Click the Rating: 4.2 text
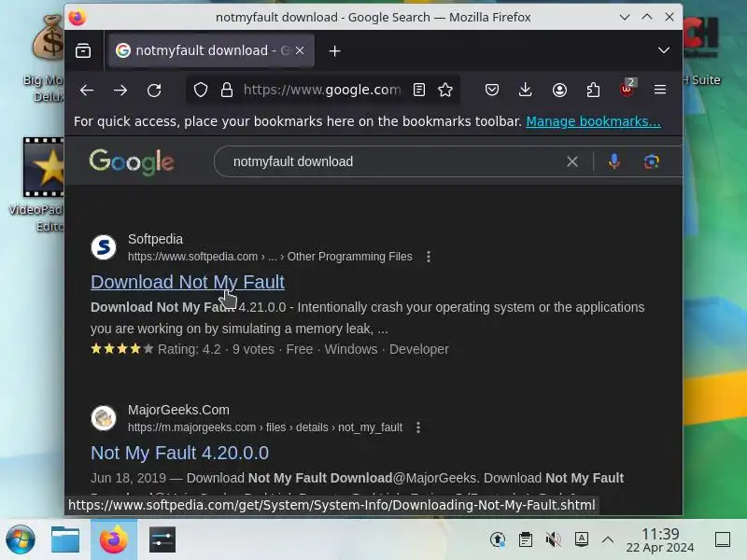 (190, 349)
